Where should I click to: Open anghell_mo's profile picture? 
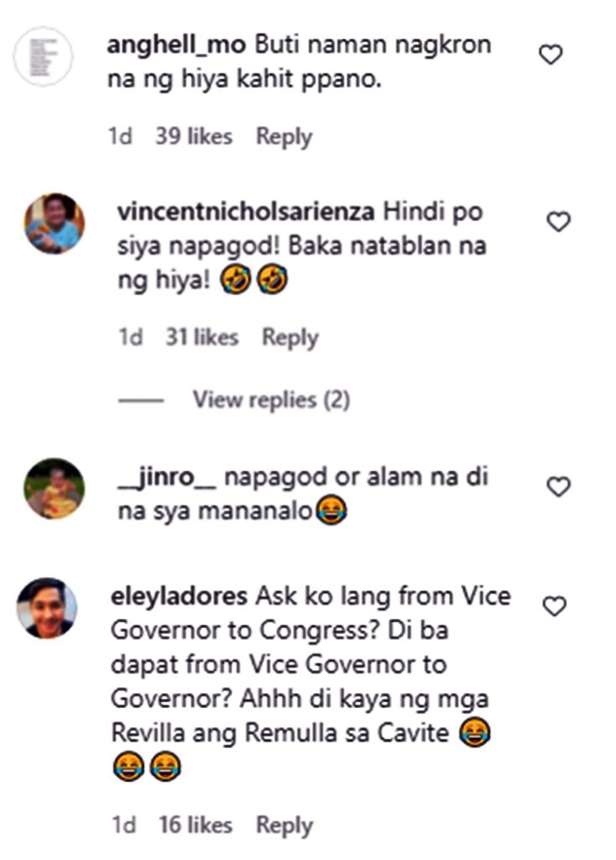click(x=44, y=56)
